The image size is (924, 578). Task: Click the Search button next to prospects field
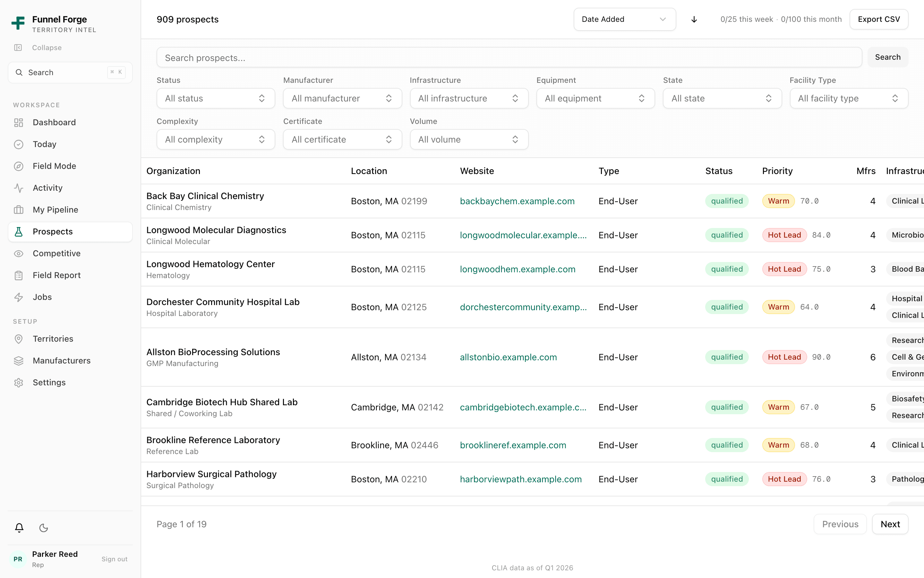(887, 57)
